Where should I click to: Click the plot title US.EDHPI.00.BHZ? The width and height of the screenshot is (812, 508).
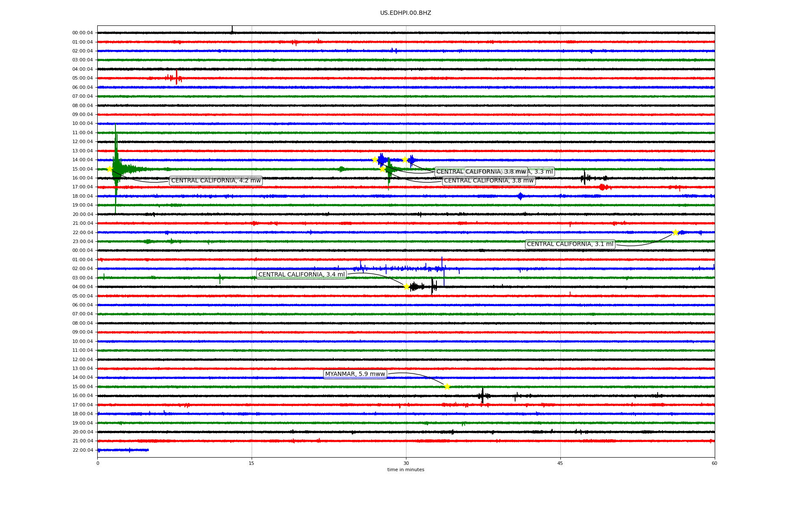(x=405, y=13)
